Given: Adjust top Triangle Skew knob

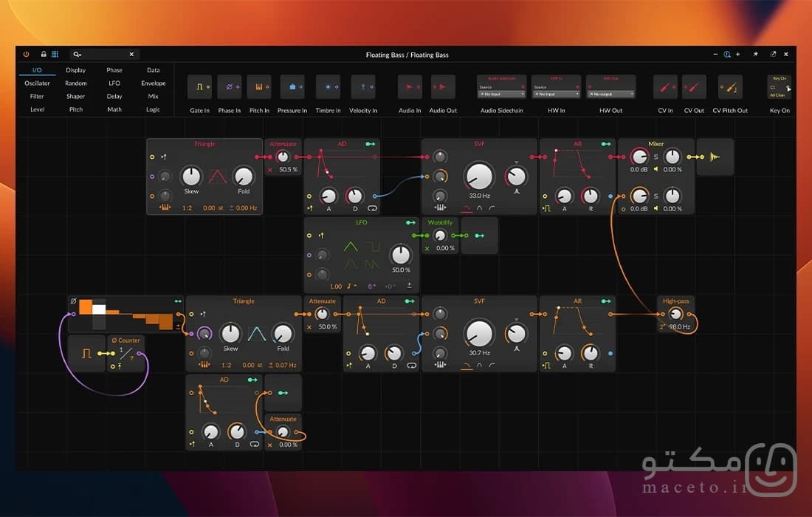Looking at the screenshot, I should click(191, 176).
